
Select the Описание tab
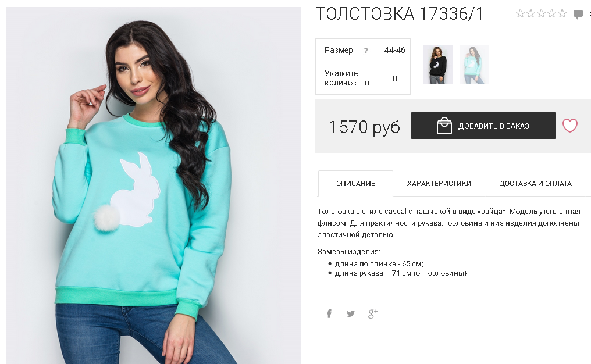[355, 184]
